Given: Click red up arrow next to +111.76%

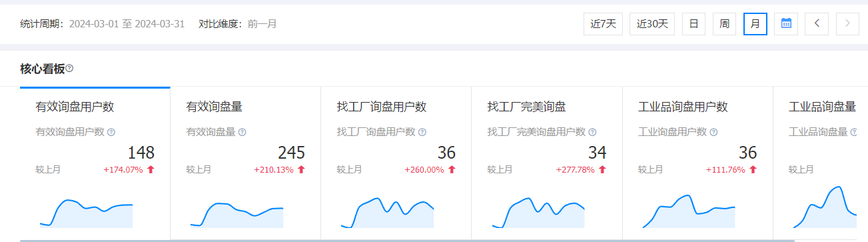Looking at the screenshot, I should coord(753,169).
